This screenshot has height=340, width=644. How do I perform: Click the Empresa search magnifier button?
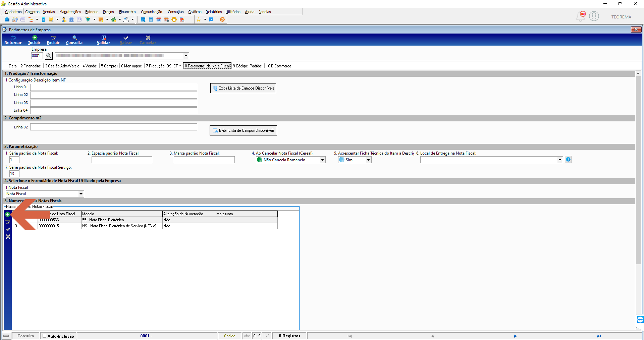pos(49,56)
